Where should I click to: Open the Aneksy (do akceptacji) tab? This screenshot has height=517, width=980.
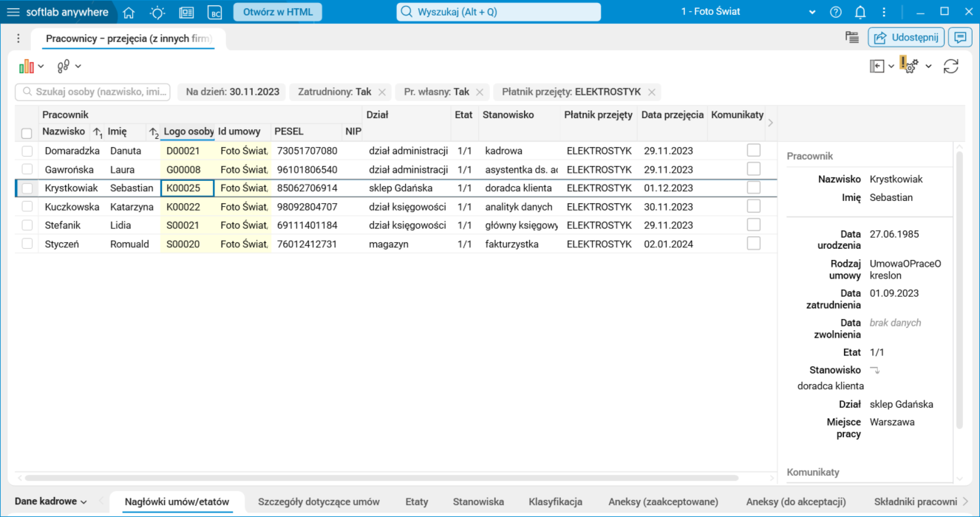(796, 501)
